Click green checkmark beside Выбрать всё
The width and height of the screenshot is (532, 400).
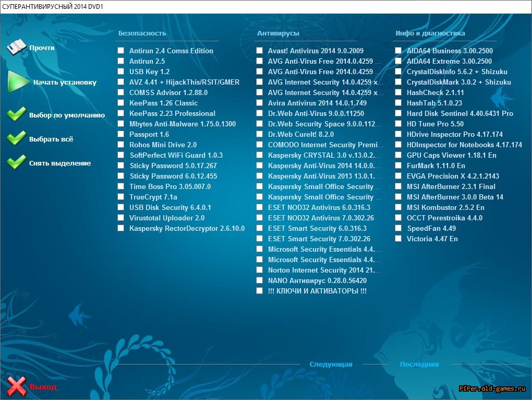(17, 138)
